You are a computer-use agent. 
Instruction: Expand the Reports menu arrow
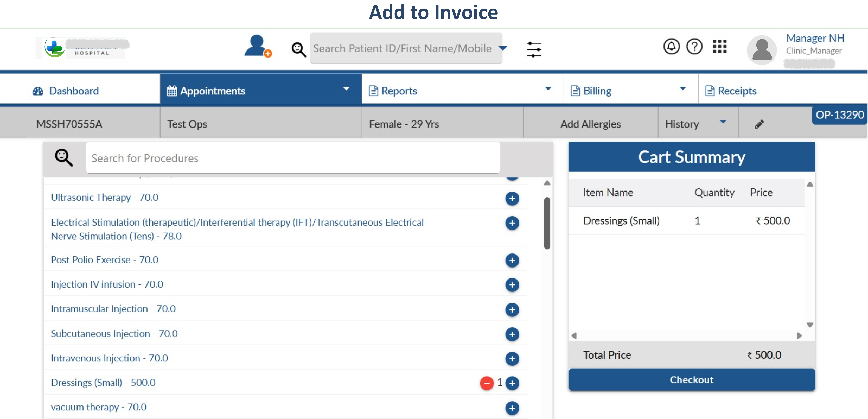[548, 89]
